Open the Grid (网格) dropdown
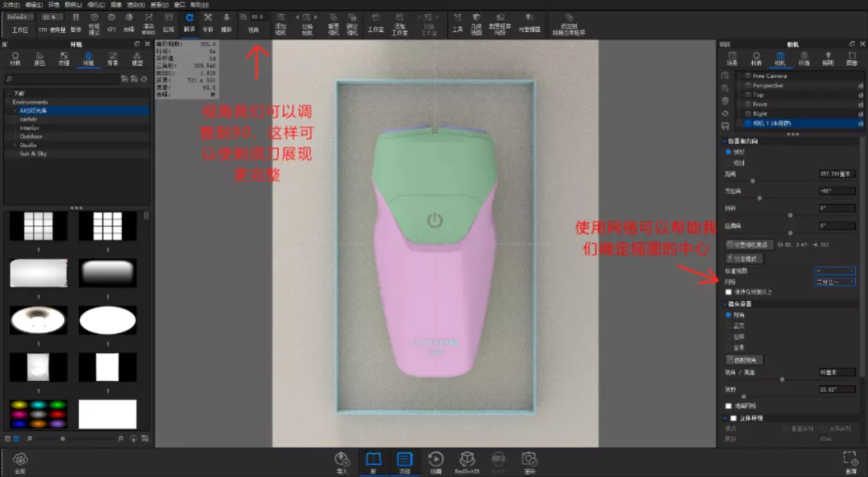This screenshot has height=477, width=868. [835, 282]
